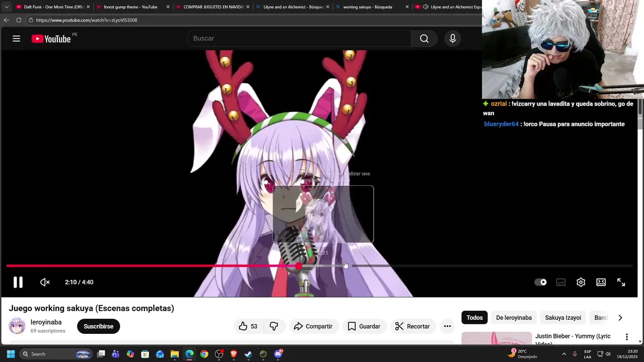644x362 pixels.
Task: Select the De leroyinaba filter chip
Action: [x=514, y=318]
